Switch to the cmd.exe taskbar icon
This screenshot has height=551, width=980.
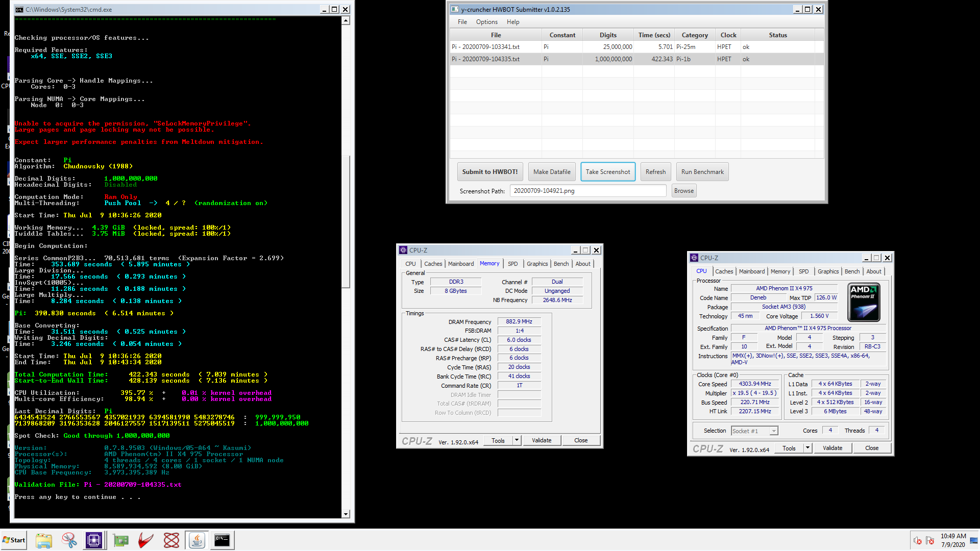(222, 540)
